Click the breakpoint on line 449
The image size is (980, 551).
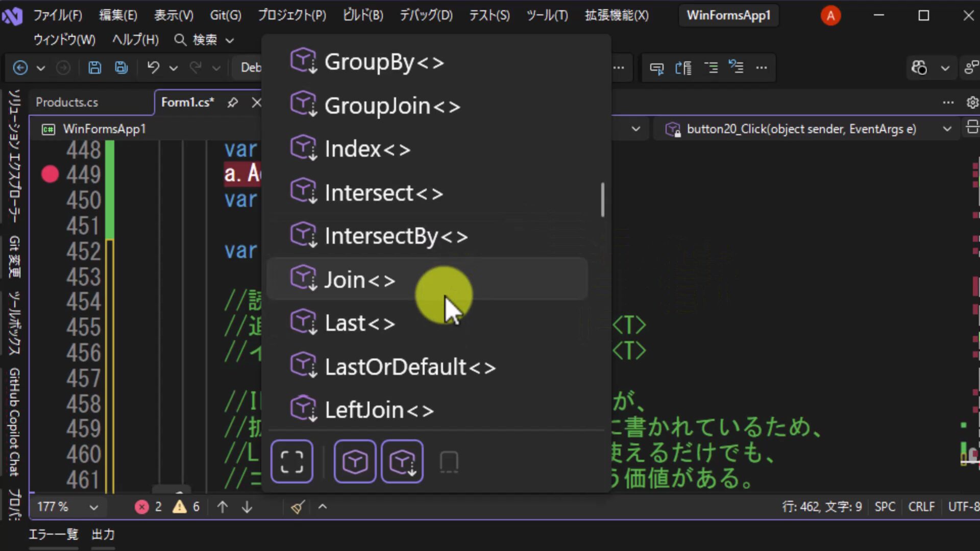pyautogui.click(x=50, y=174)
